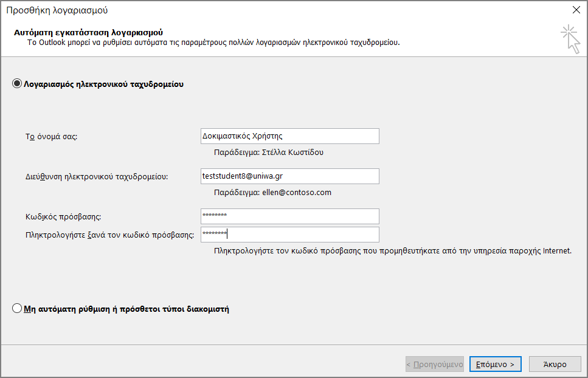Click the Internet provider password hint text
Image resolution: width=588 pixels, height=378 pixels.
[x=393, y=251]
